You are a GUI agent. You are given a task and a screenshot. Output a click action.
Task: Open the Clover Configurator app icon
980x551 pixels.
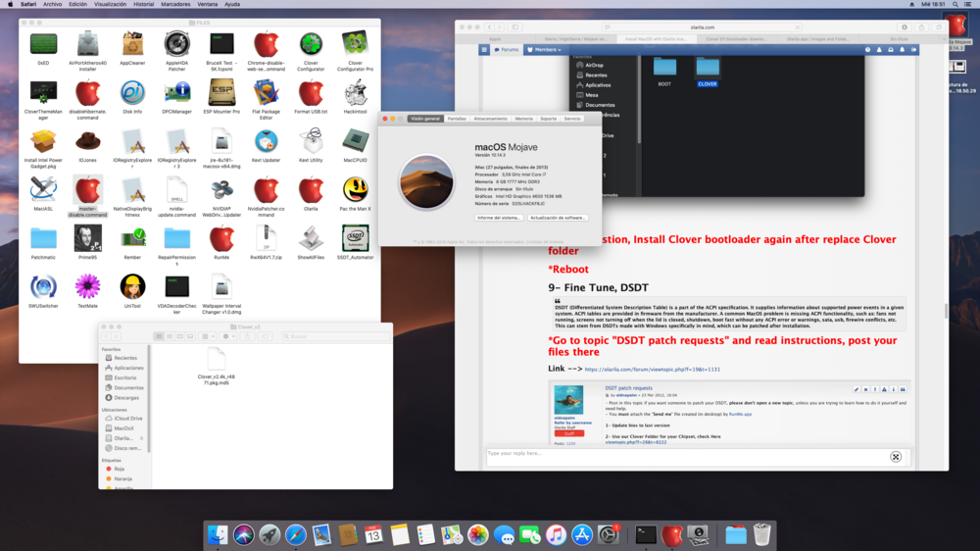coord(311,44)
